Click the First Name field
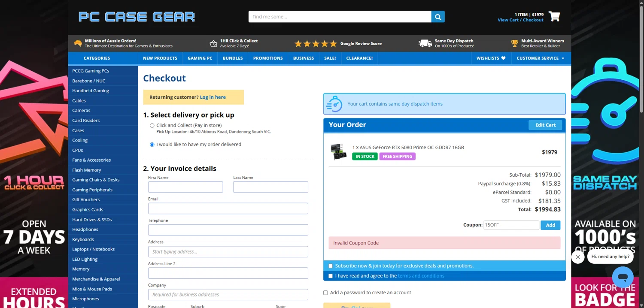This screenshot has width=644, height=308. 185,187
